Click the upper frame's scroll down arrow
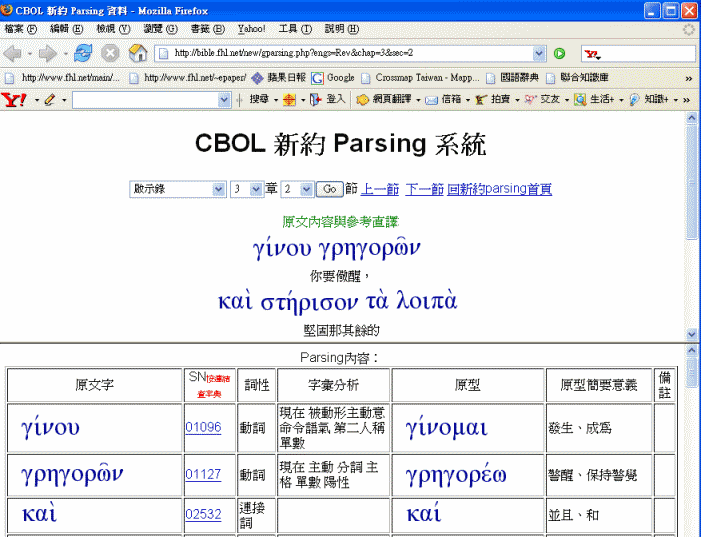 pyautogui.click(x=692, y=333)
